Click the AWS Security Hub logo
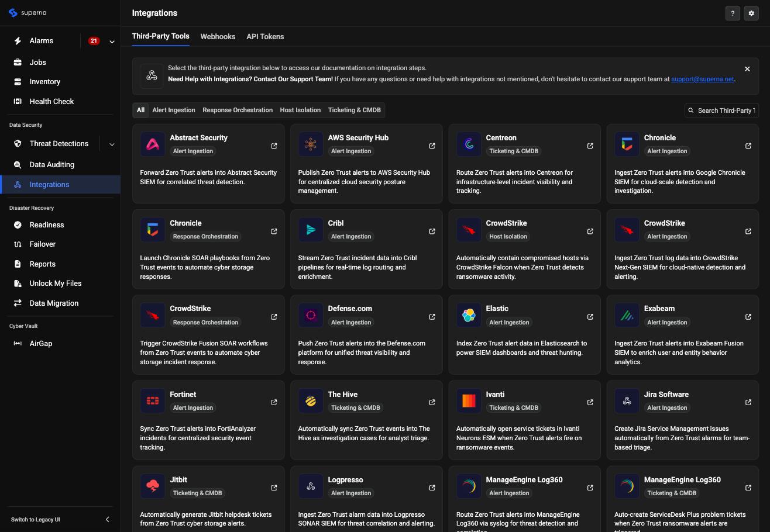The width and height of the screenshot is (770, 532). pos(311,144)
